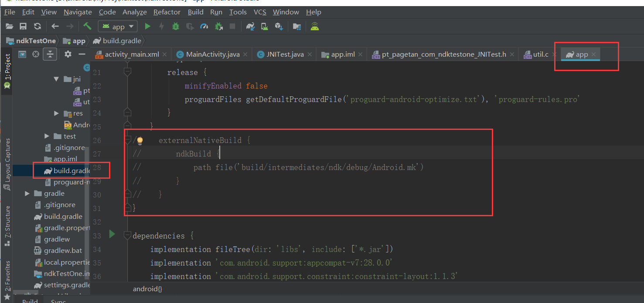
Task: Select proguard-rules file in project tree
Action: point(67,182)
